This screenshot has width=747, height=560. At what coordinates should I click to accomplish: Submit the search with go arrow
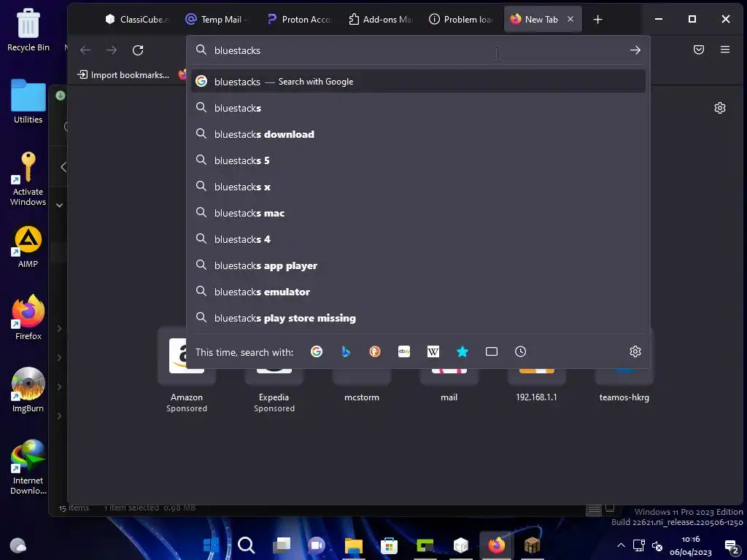click(x=635, y=50)
